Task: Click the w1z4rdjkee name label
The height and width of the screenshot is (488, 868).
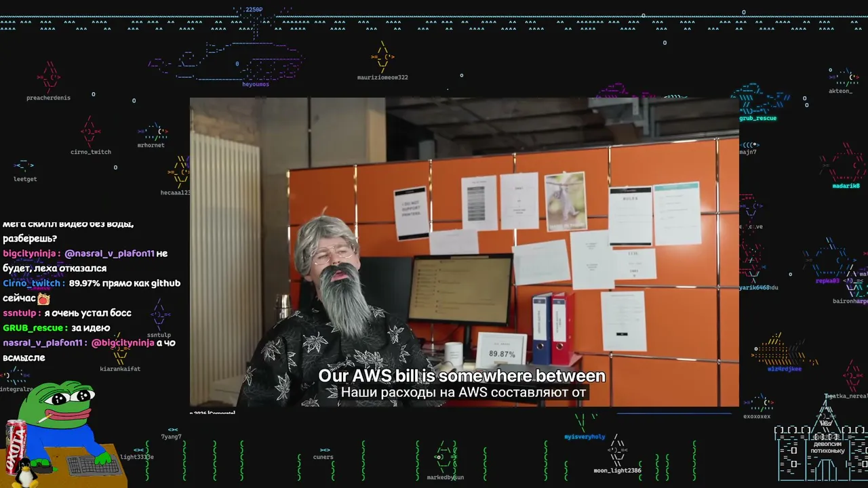Action: click(785, 369)
